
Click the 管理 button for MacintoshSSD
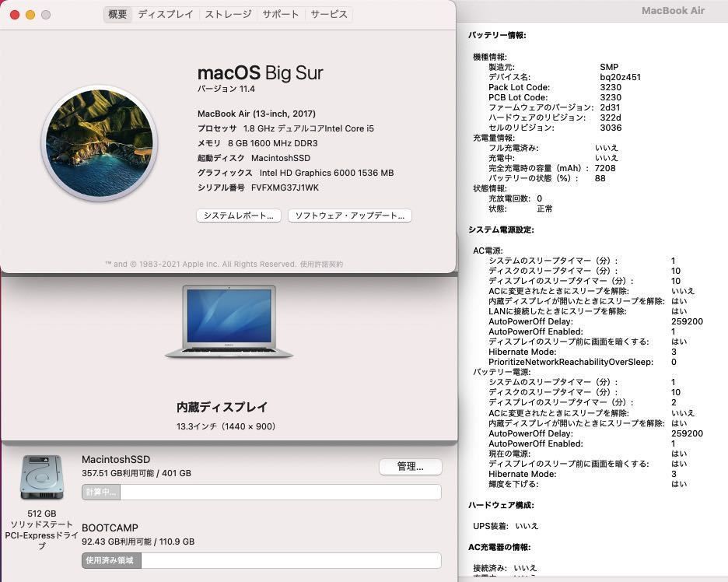pos(411,467)
